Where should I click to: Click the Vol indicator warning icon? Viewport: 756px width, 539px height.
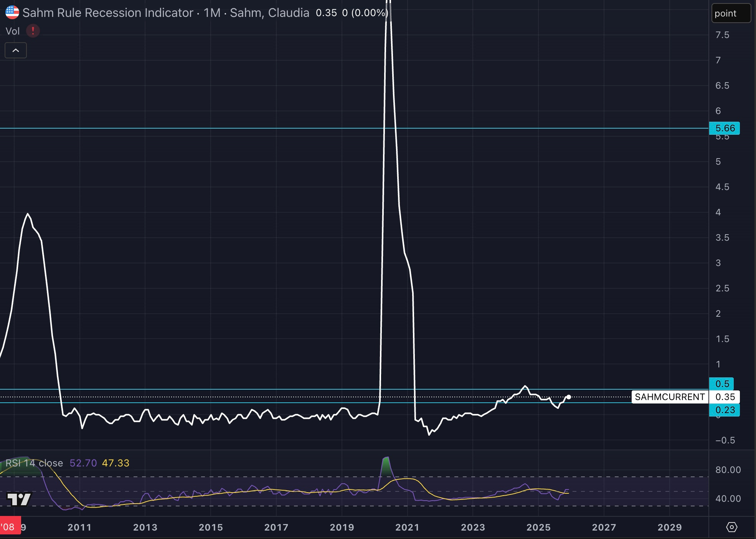click(33, 31)
